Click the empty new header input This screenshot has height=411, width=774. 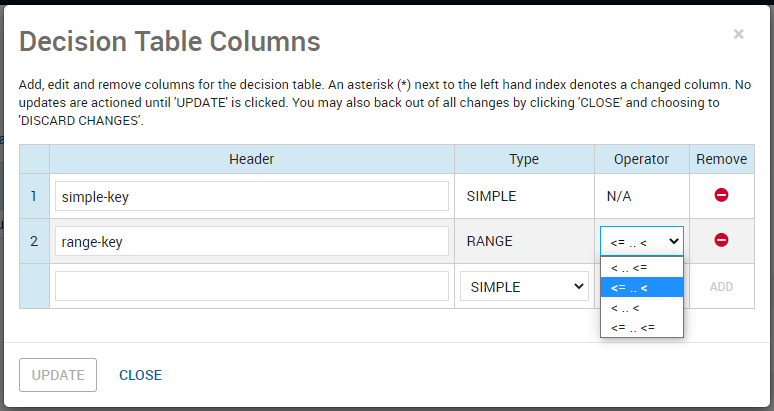(251, 287)
